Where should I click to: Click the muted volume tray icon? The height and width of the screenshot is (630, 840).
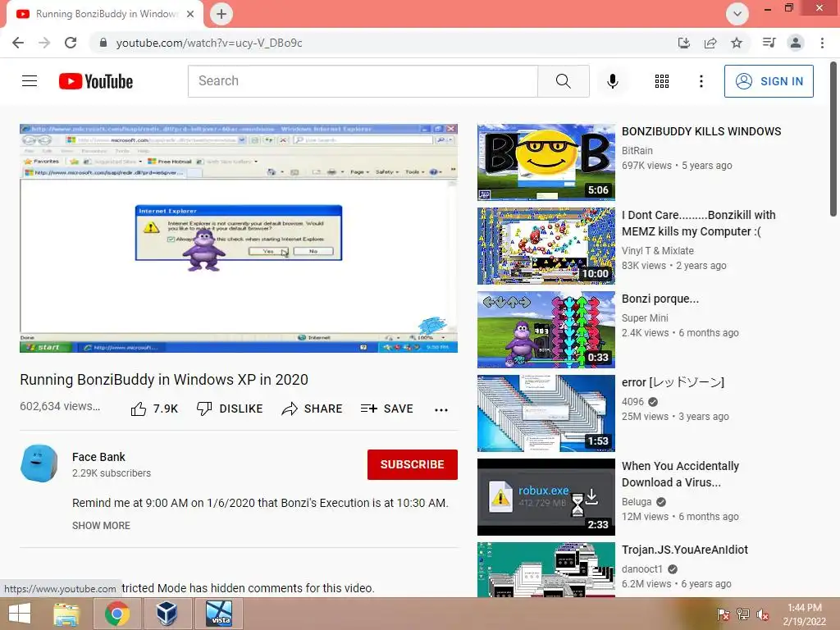coord(763,614)
